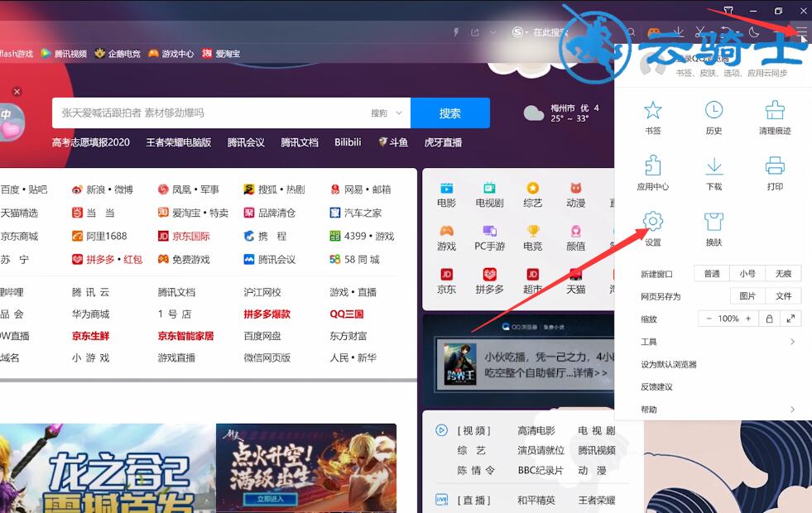Screen dimensions: 812x513
Task: Click the fullscreen arrows icon in menu
Action: pos(790,319)
